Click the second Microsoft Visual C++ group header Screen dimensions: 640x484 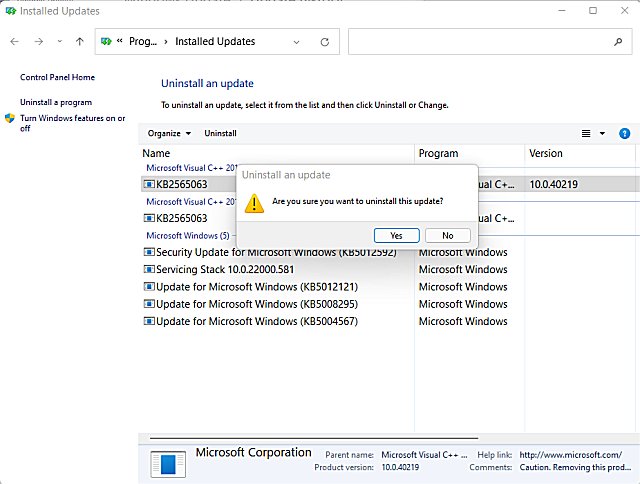coord(191,202)
